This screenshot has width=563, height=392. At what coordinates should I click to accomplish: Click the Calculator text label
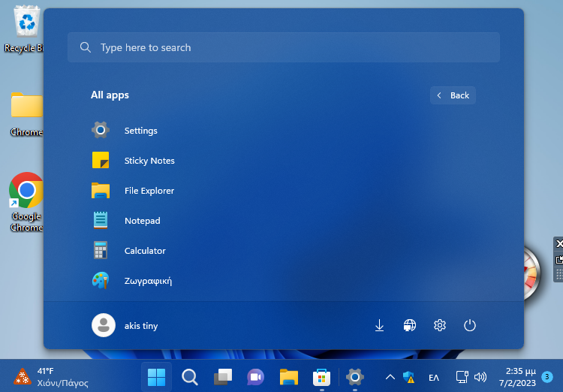[x=145, y=251]
